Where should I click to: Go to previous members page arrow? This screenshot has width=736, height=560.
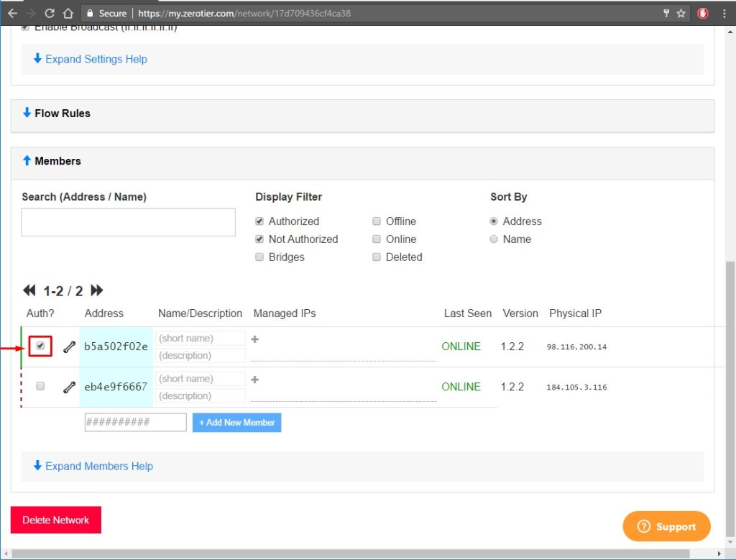coord(29,290)
